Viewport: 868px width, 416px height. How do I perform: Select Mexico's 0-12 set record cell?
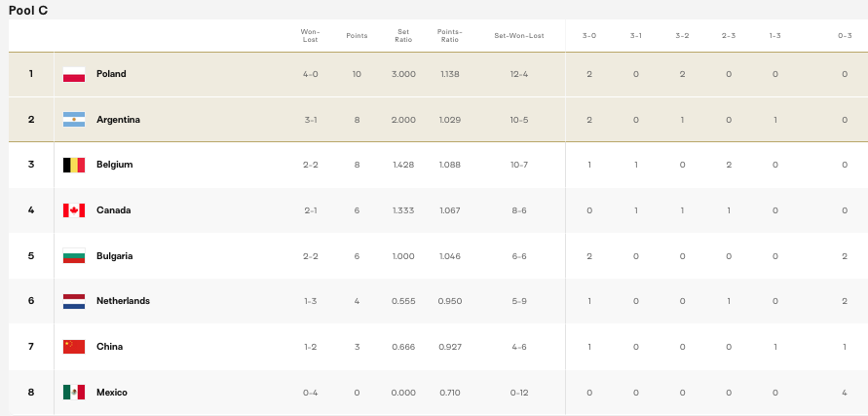(518, 393)
